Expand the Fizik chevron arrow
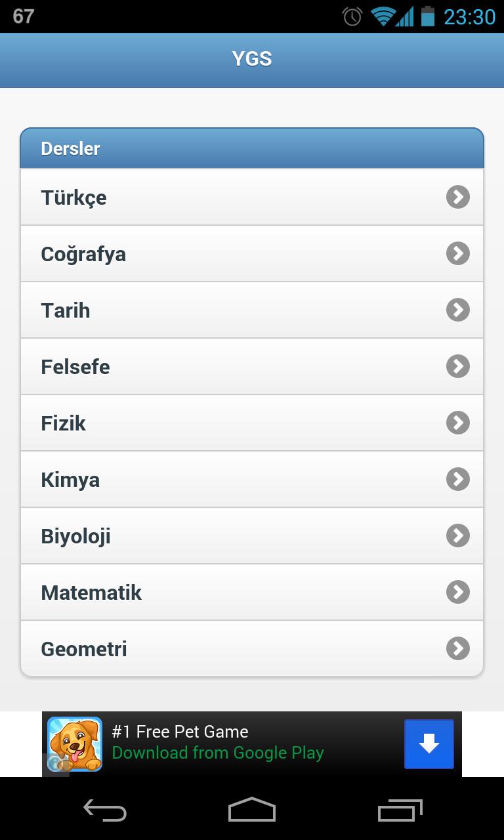The width and height of the screenshot is (504, 840). tap(458, 423)
